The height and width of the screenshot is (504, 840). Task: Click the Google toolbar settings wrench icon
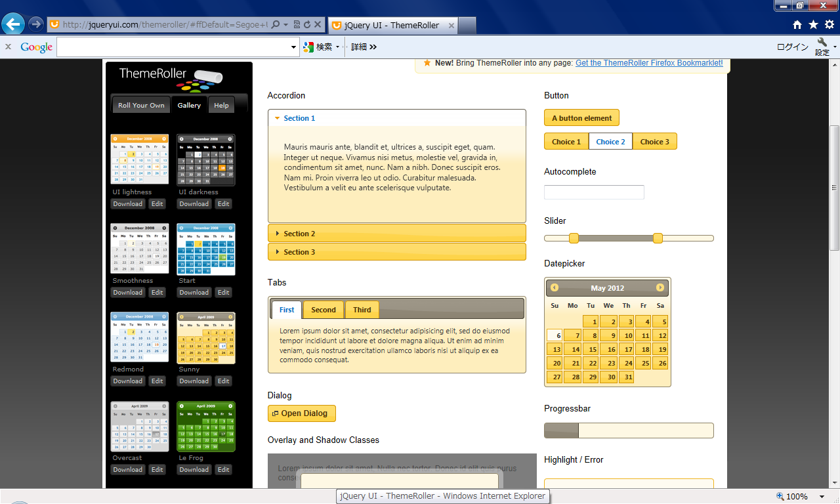[x=822, y=44]
